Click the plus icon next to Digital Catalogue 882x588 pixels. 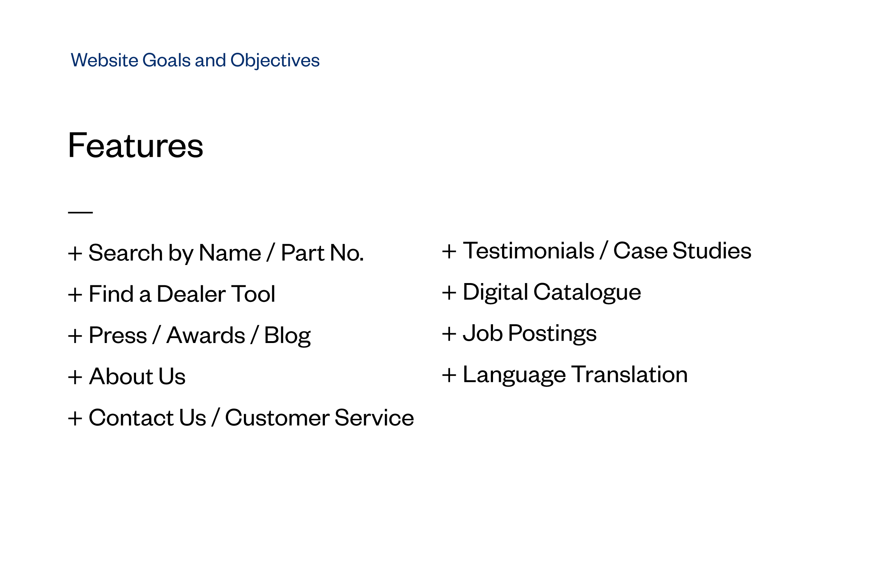[449, 292]
